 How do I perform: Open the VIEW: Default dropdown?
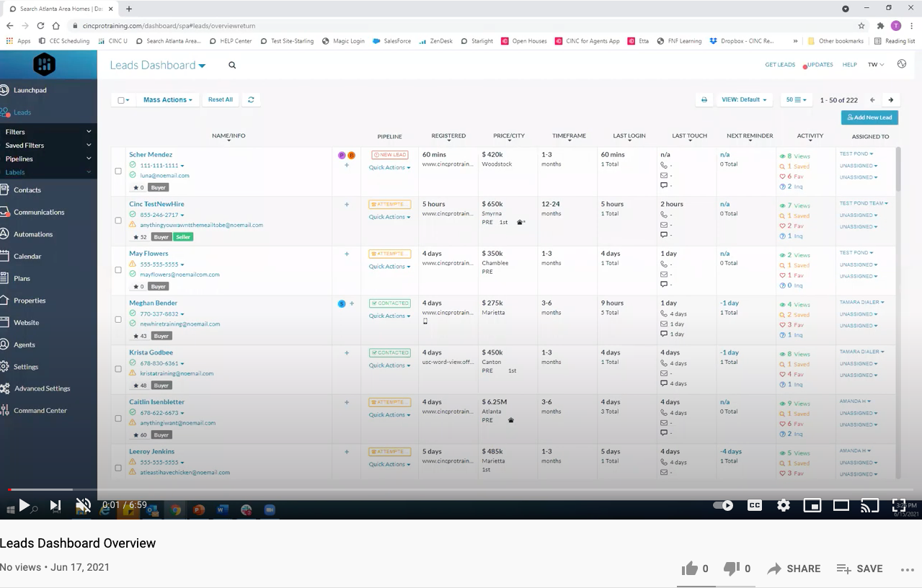tap(745, 99)
